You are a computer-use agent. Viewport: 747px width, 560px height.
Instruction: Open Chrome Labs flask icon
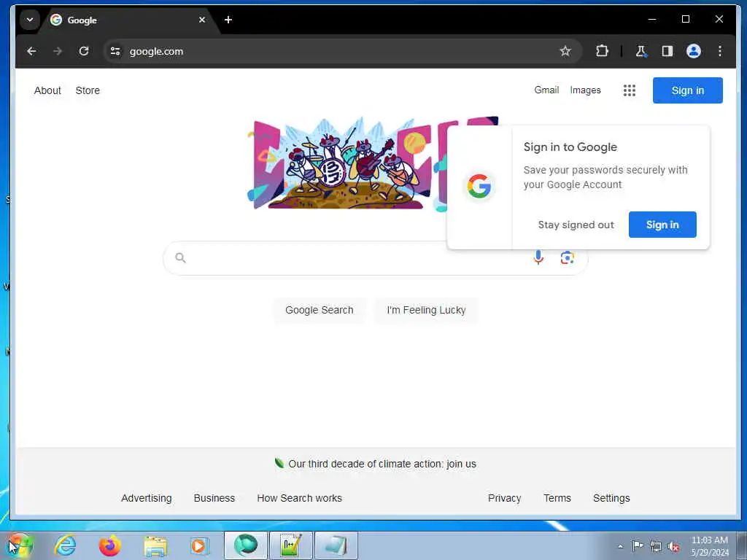(640, 51)
